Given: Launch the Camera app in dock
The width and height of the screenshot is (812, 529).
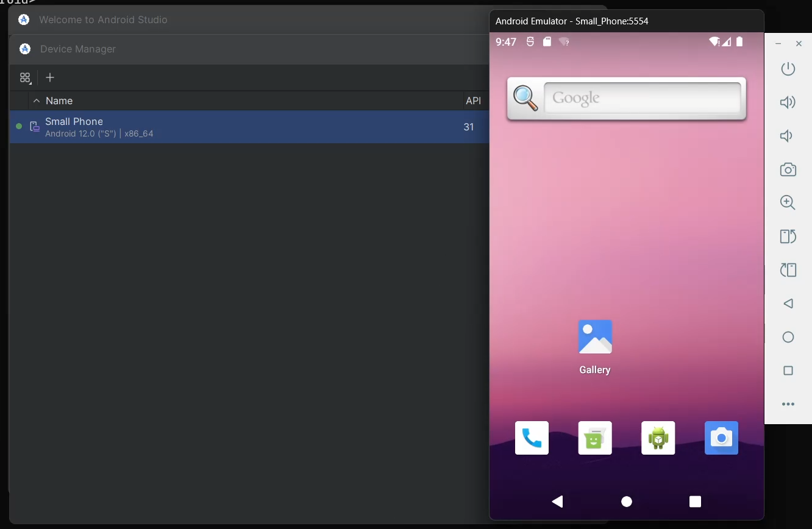Looking at the screenshot, I should point(721,438).
